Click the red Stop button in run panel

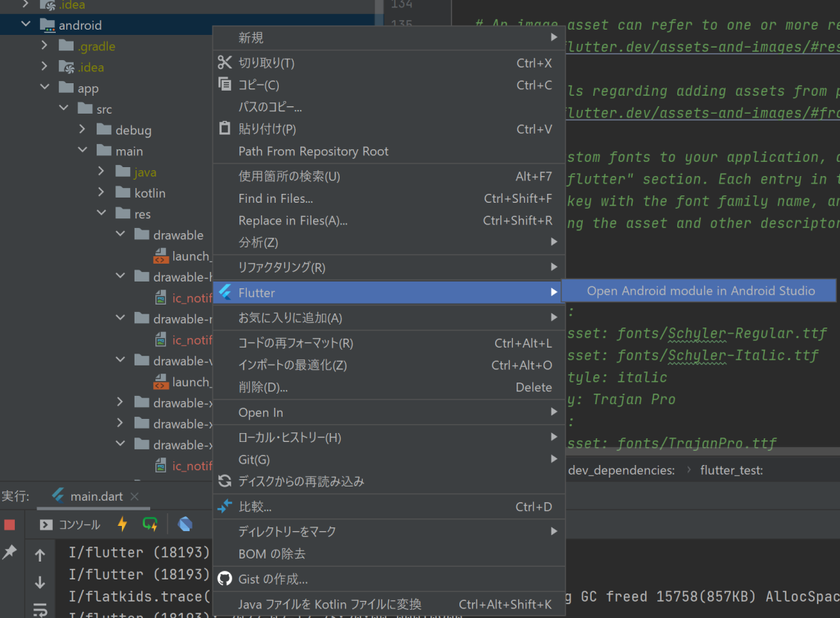click(x=10, y=524)
